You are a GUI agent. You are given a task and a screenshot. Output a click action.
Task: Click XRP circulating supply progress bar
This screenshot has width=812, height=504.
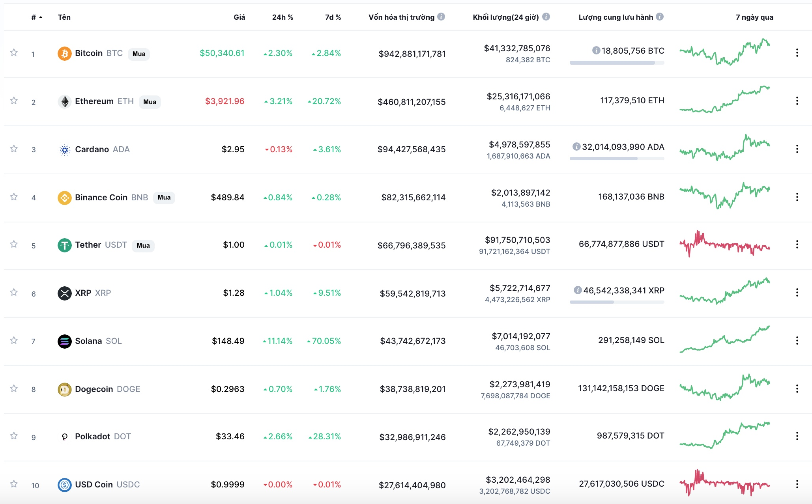click(x=617, y=302)
